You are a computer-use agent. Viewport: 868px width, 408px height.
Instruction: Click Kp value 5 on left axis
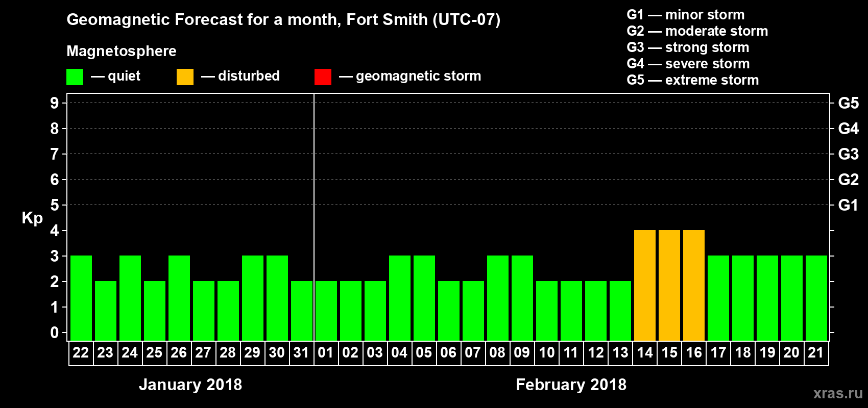(55, 205)
